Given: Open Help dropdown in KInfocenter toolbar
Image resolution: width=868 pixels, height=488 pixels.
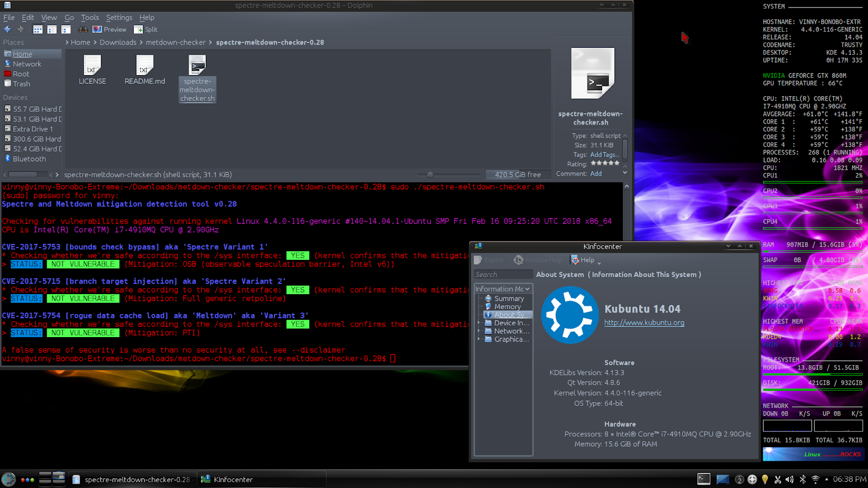Looking at the screenshot, I should [586, 260].
